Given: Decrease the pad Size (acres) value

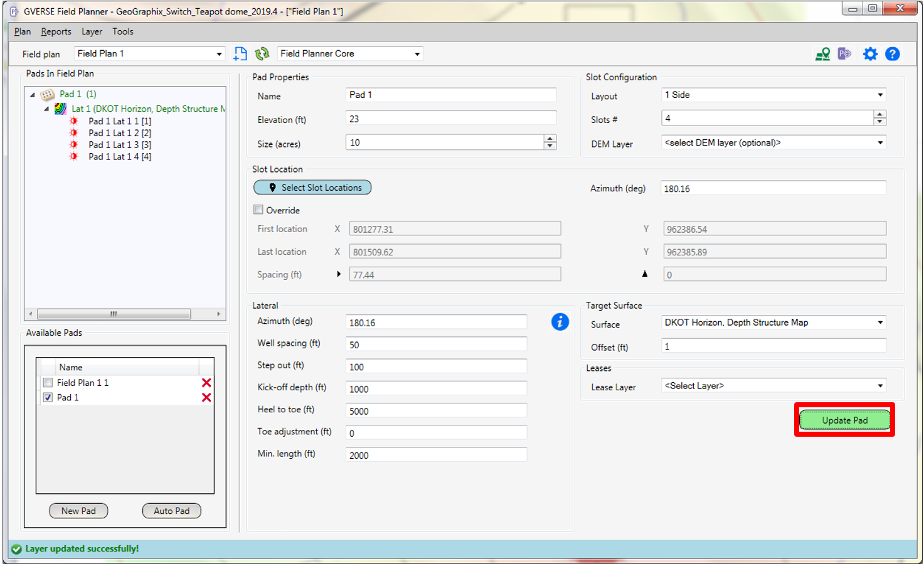Looking at the screenshot, I should coord(550,146).
